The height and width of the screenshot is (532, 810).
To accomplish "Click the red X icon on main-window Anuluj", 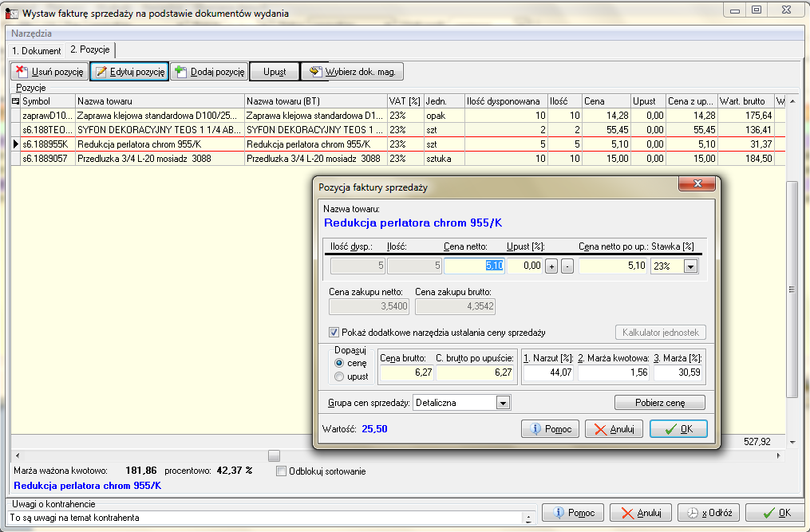I will point(627,513).
